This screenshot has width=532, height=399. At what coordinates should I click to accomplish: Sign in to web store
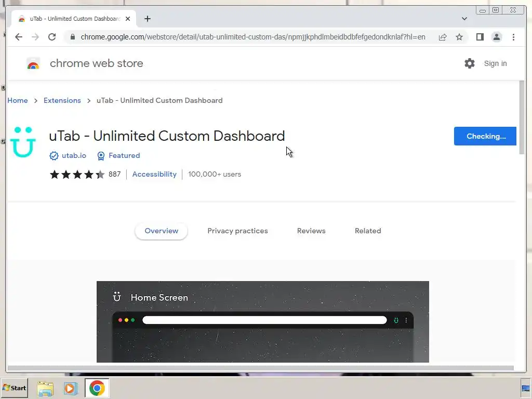pos(495,63)
